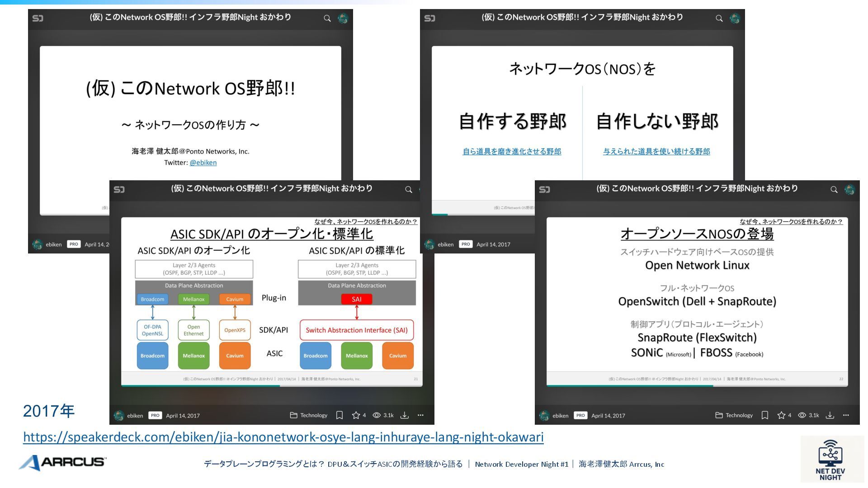Download the オープンソースNOS slide deck
868x488 pixels.
[x=830, y=415]
